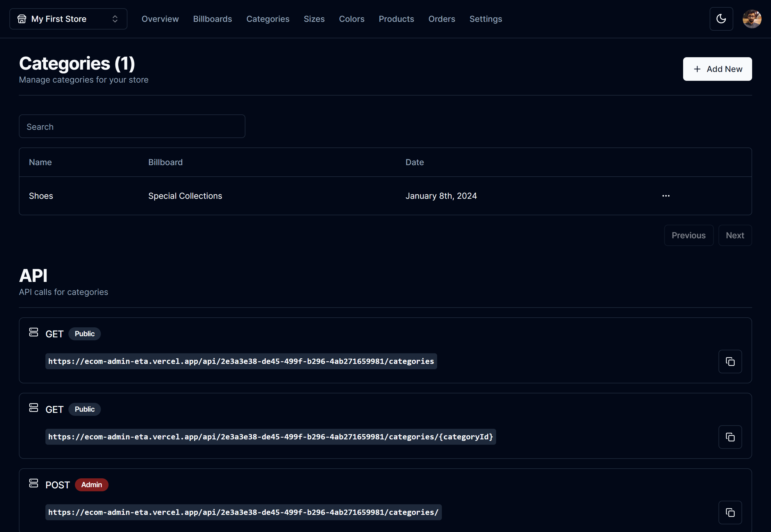Go to the Overview nav item

click(x=160, y=19)
